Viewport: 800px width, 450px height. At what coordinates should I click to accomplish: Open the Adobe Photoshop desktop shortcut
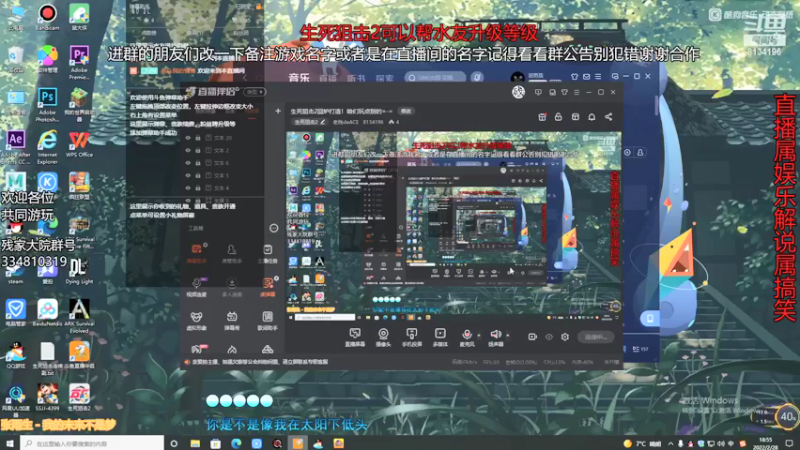[47, 104]
